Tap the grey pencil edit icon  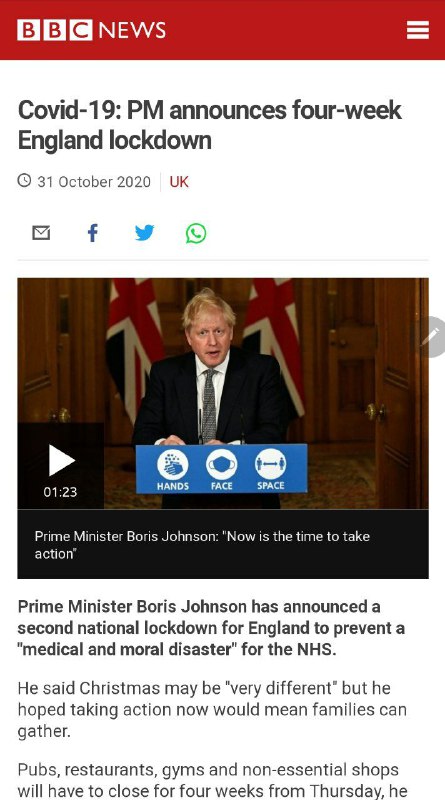433,337
